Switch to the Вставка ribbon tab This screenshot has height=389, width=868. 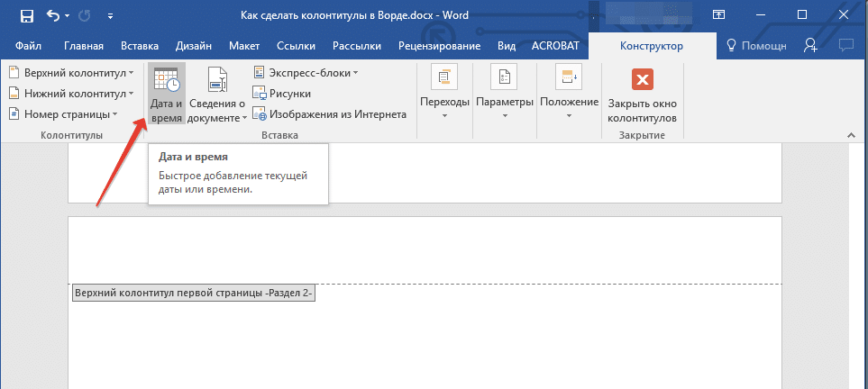(140, 46)
